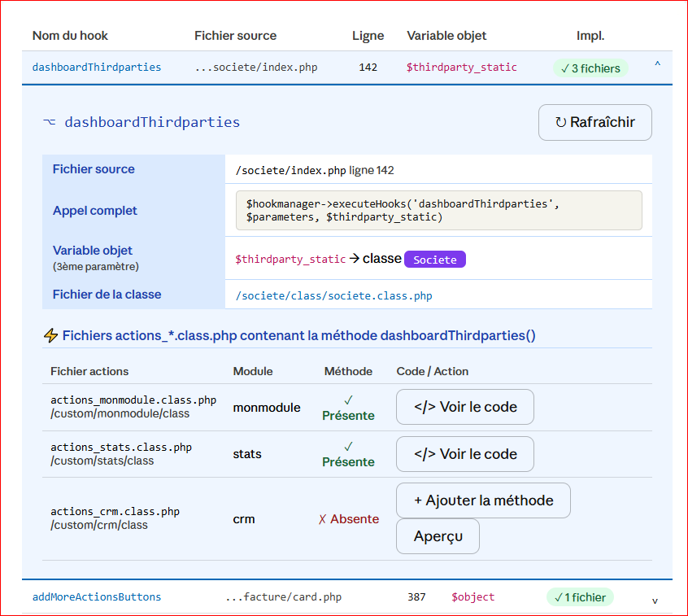Click the lightning bolt icon beside Fichiers actions
Image resolution: width=688 pixels, height=616 pixels.
50,335
